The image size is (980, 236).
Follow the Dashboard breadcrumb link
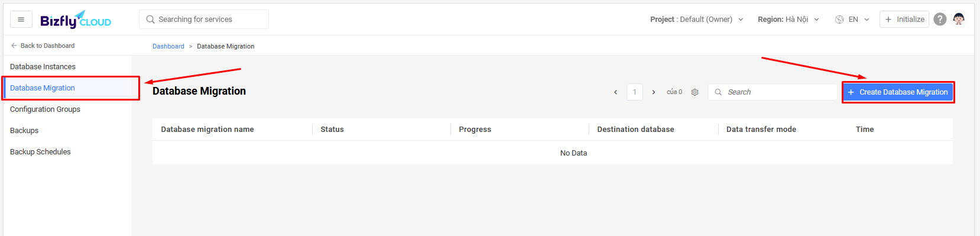(168, 46)
